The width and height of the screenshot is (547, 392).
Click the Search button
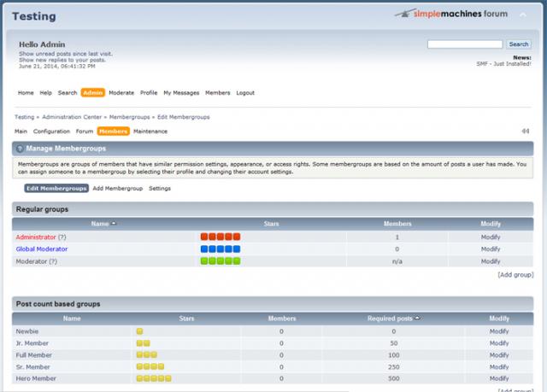[x=519, y=44]
